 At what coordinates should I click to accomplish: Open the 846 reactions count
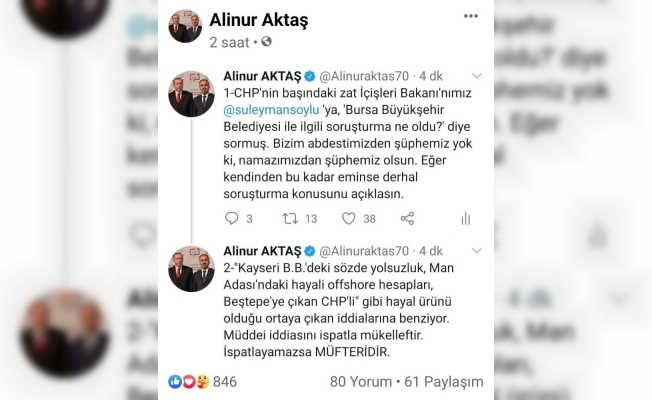pos(225,382)
